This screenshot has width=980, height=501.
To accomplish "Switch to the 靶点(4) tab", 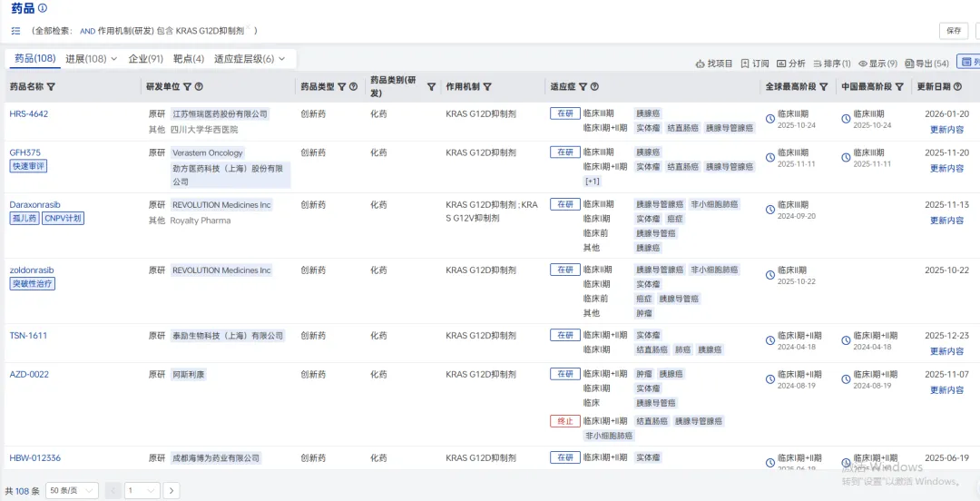I will click(x=188, y=59).
